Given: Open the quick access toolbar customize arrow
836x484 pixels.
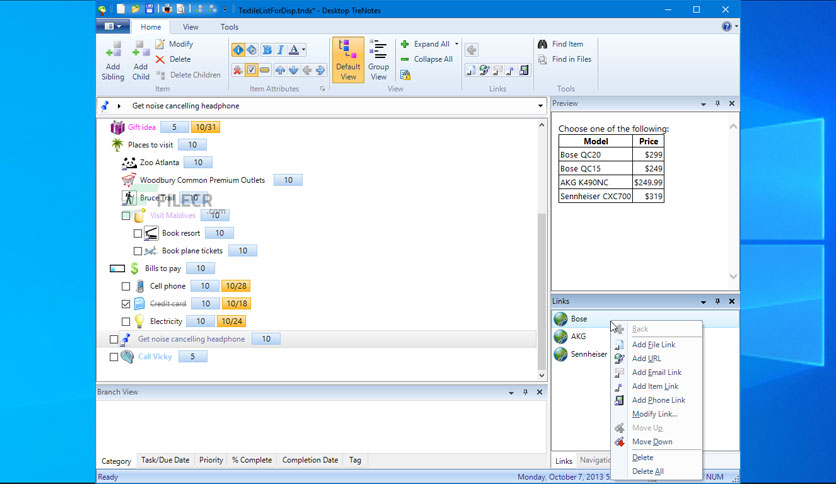Looking at the screenshot, I should click(x=225, y=10).
